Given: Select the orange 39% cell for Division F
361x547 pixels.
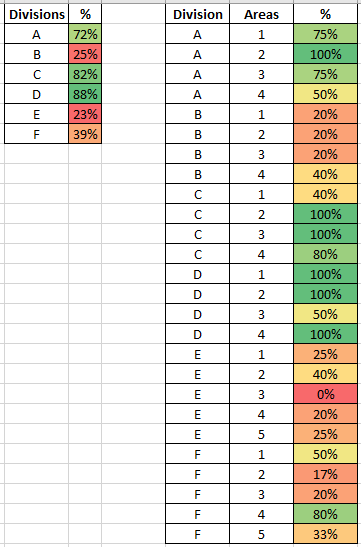Looking at the screenshot, I should [85, 134].
